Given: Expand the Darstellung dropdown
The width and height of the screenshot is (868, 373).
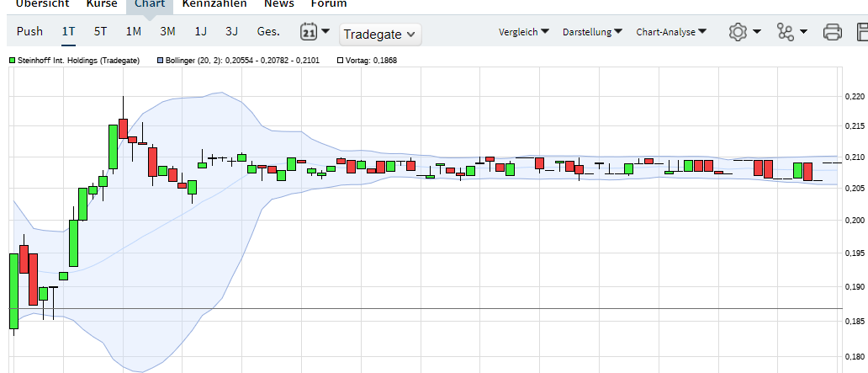Looking at the screenshot, I should click(x=592, y=32).
